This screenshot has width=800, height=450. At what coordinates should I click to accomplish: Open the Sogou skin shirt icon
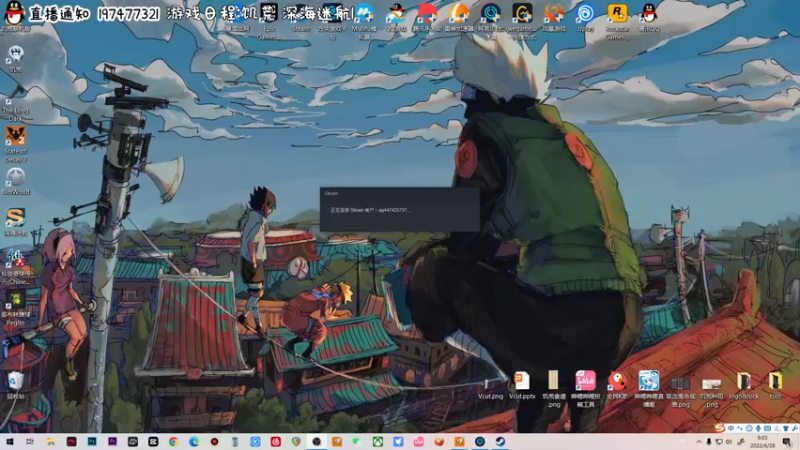coord(786,429)
